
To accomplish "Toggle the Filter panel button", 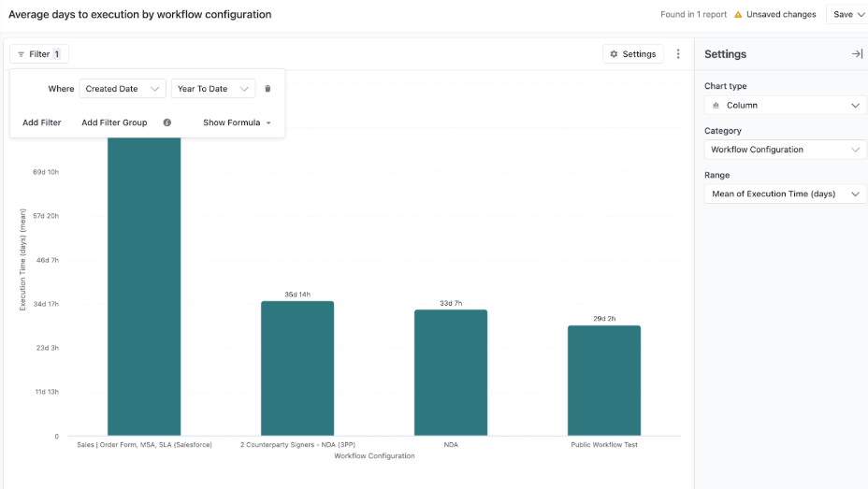I will click(x=39, y=54).
